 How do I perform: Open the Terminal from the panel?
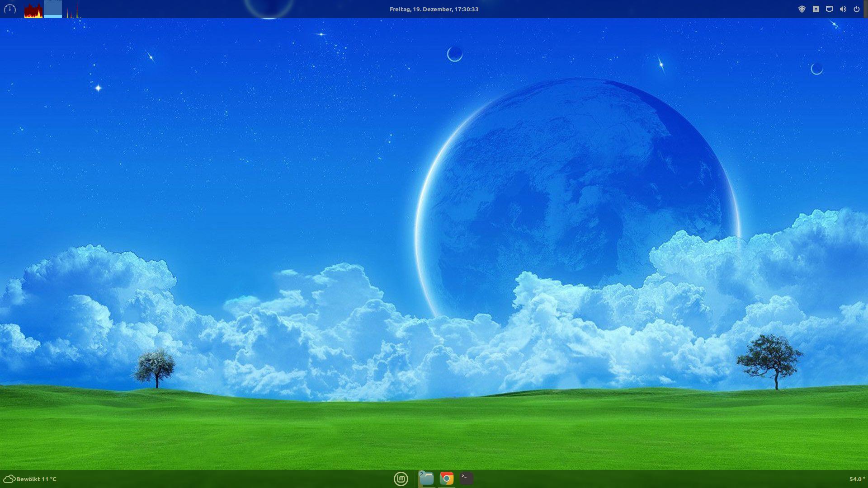[466, 479]
